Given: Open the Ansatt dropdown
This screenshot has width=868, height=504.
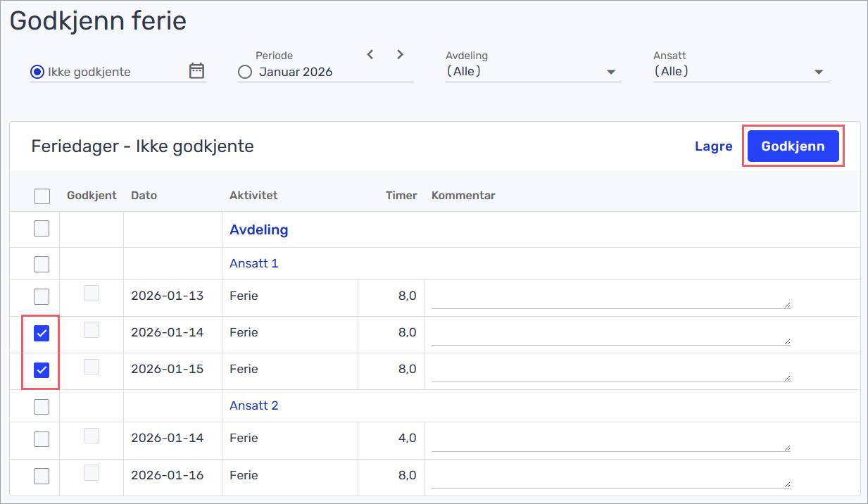Looking at the screenshot, I should 740,71.
